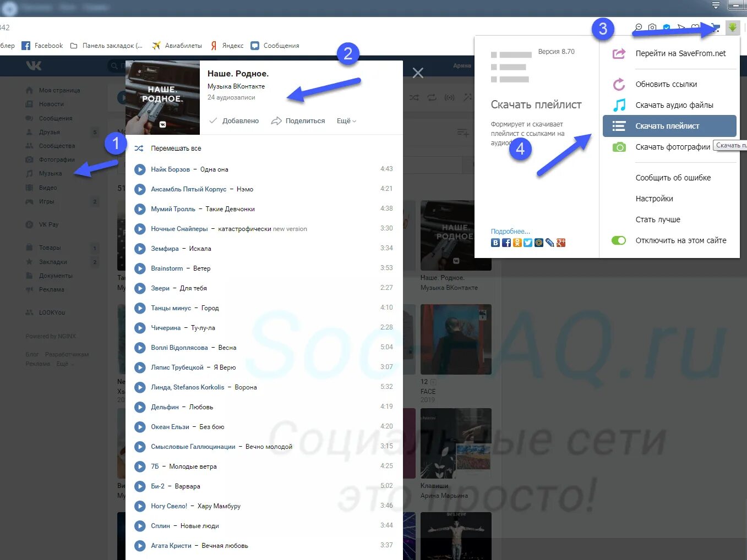Toggle broadcast icon in background player bar
Image resolution: width=747 pixels, height=560 pixels.
[x=450, y=97]
